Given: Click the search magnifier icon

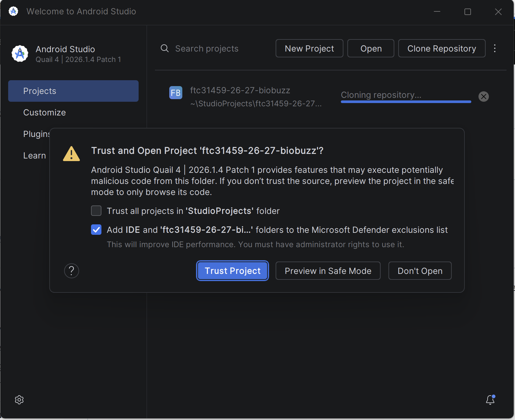Looking at the screenshot, I should (x=165, y=49).
